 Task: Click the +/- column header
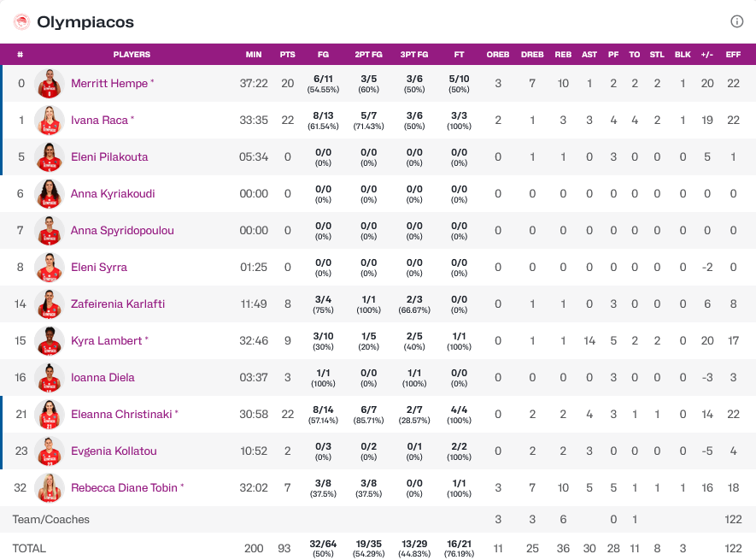706,55
